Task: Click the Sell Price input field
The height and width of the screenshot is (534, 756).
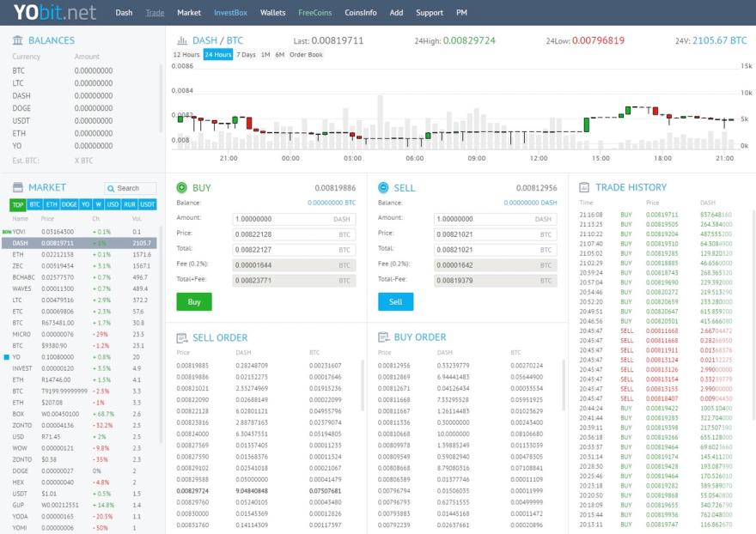Action: 496,234
